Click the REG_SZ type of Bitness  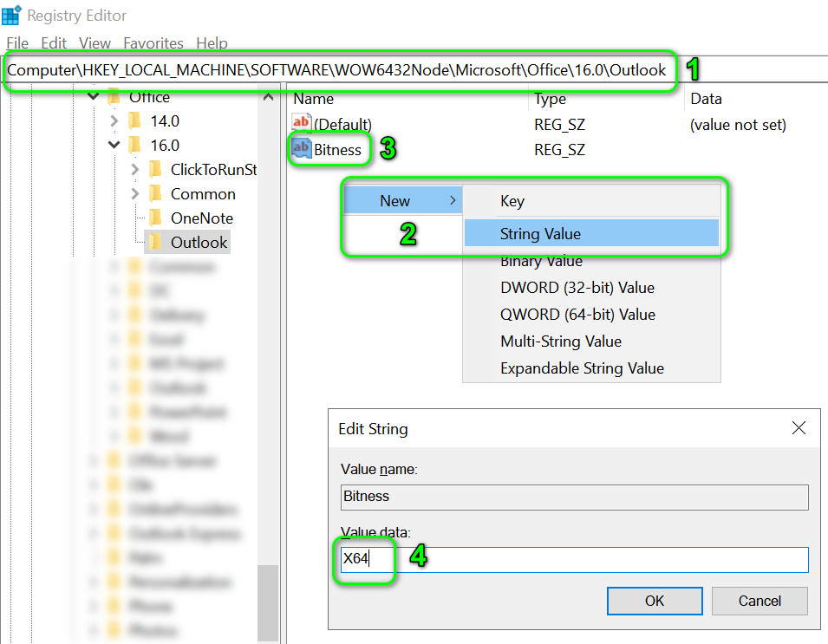pos(559,150)
